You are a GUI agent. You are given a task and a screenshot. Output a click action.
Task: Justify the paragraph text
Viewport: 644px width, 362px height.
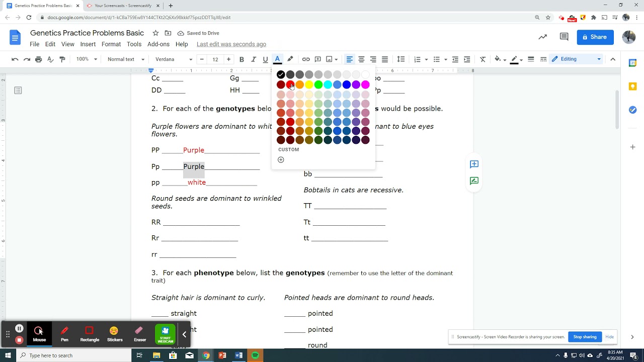tap(385, 59)
